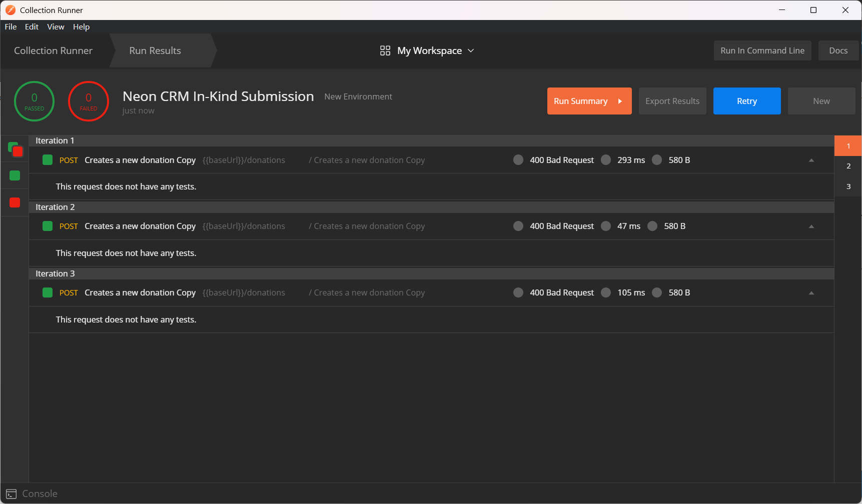The image size is (862, 504).
Task: Click the Postman logo in the title bar
Action: [x=11, y=10]
